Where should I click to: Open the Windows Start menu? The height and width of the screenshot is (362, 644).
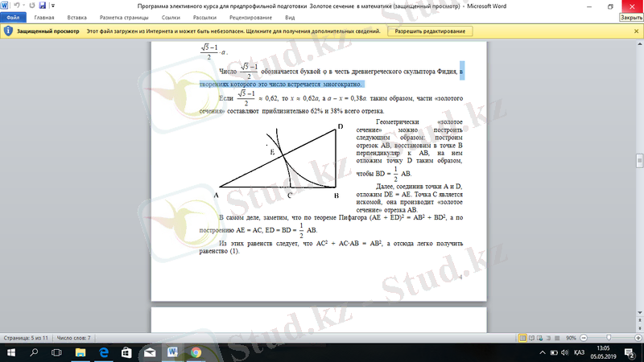click(11, 352)
